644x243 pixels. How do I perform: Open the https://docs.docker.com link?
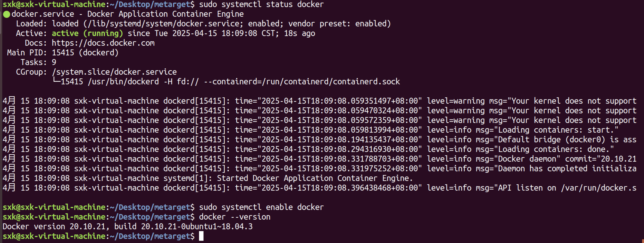click(103, 43)
